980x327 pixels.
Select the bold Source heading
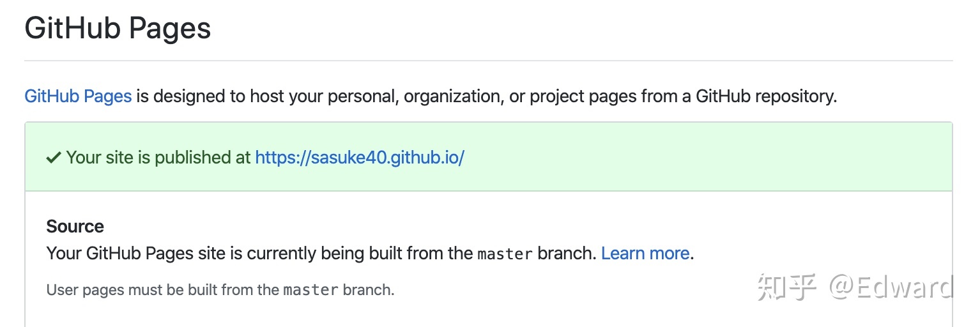[x=75, y=227]
